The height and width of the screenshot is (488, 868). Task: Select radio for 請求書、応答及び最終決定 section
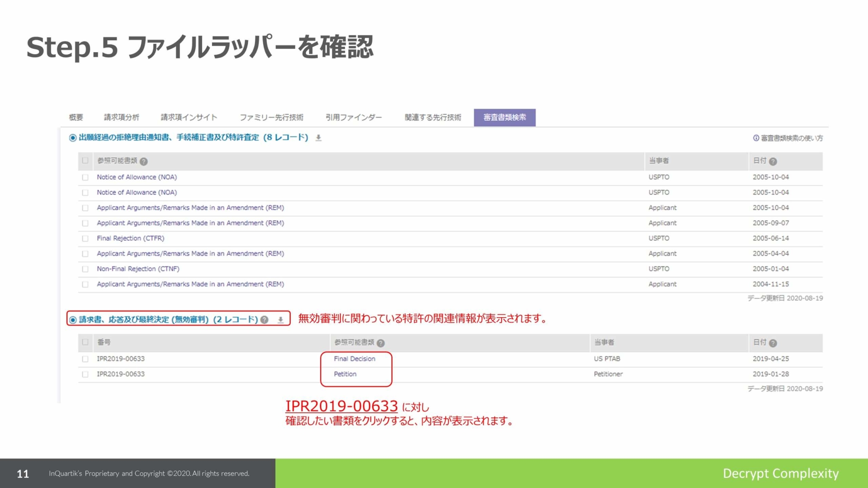(x=73, y=320)
